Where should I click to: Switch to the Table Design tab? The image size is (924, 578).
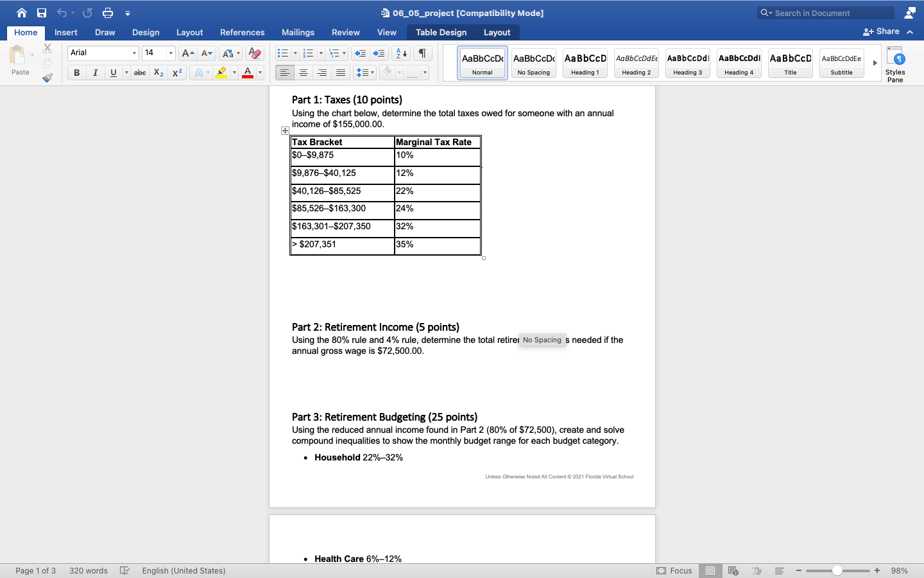point(441,32)
